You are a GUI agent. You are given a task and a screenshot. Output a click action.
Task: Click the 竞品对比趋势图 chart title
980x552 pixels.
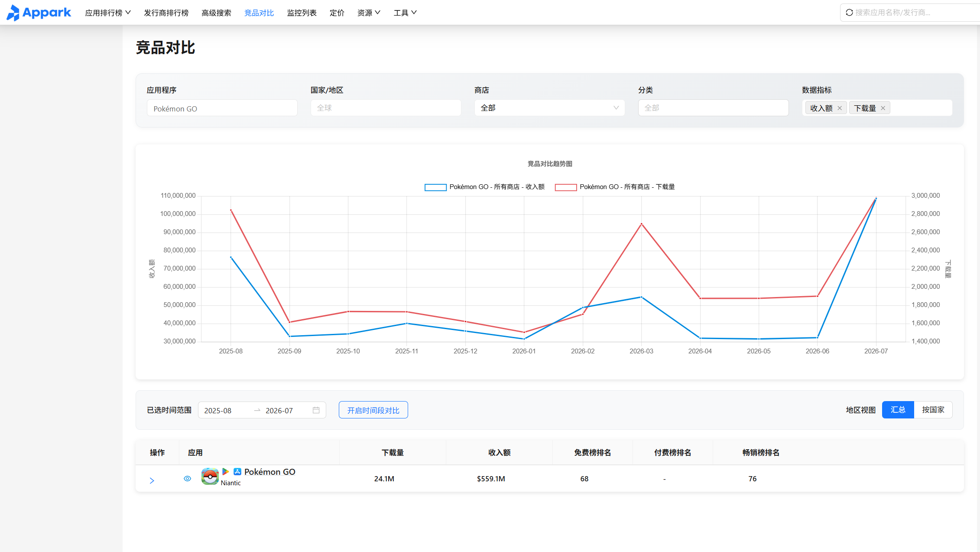[550, 164]
